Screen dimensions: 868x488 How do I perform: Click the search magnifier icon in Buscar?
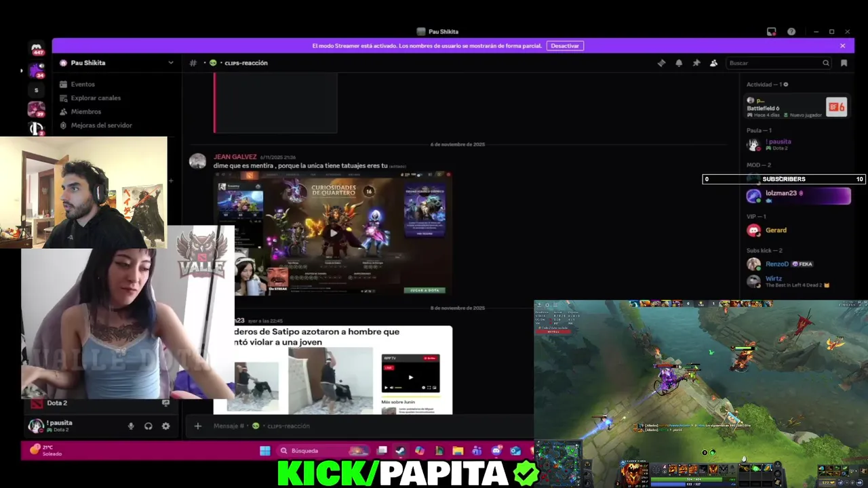click(825, 63)
